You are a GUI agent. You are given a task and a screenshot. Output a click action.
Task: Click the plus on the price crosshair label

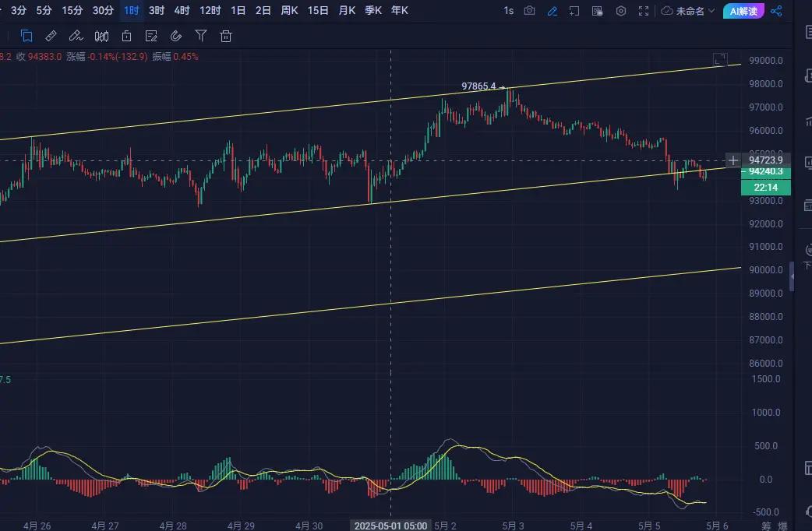(x=733, y=160)
